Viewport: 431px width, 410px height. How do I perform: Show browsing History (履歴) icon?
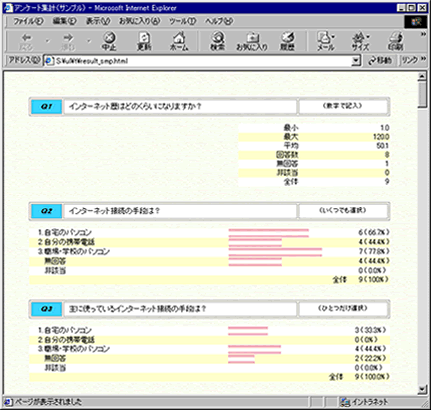288,41
